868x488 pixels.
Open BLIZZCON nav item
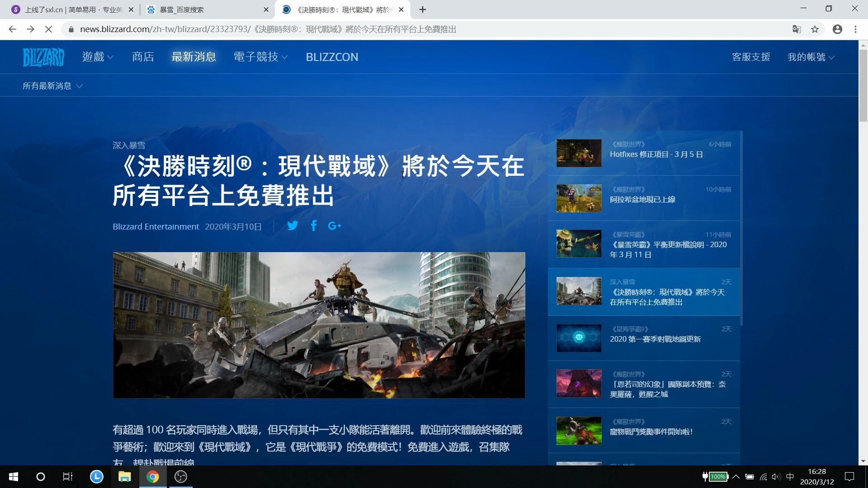[332, 57]
